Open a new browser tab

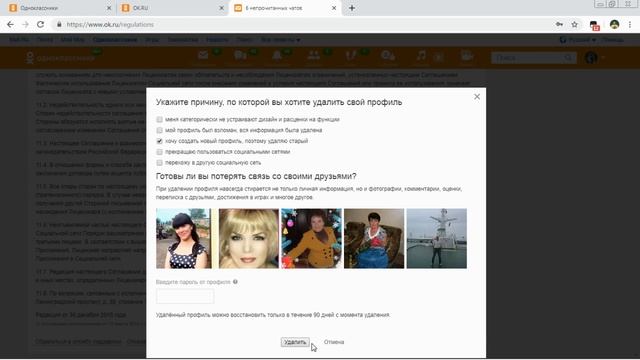pyautogui.click(x=352, y=8)
